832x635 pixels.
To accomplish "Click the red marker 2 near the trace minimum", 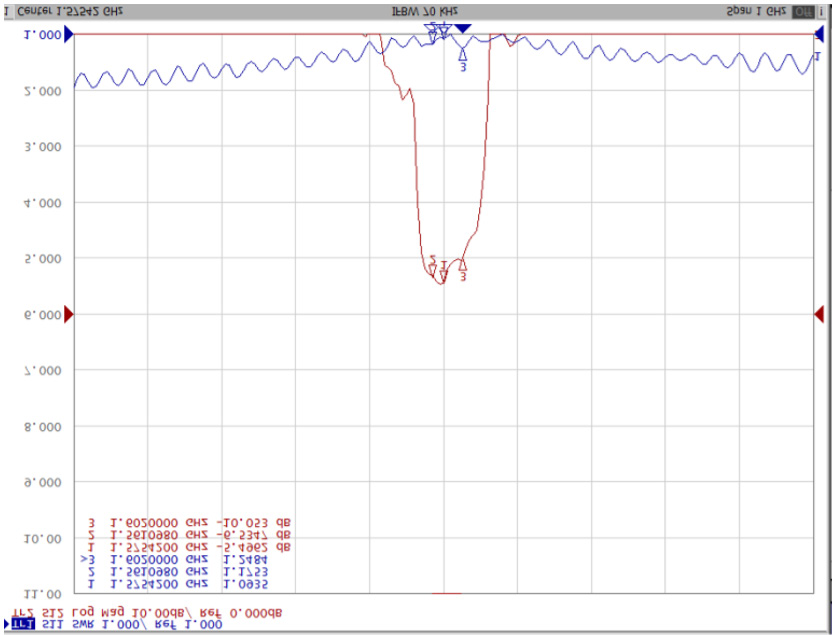I will click(433, 263).
